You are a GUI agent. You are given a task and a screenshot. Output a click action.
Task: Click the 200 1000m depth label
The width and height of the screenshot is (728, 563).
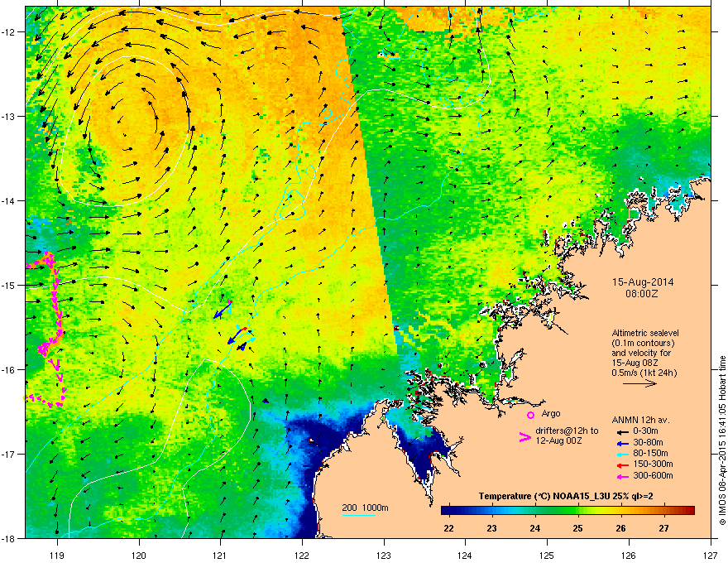point(365,508)
